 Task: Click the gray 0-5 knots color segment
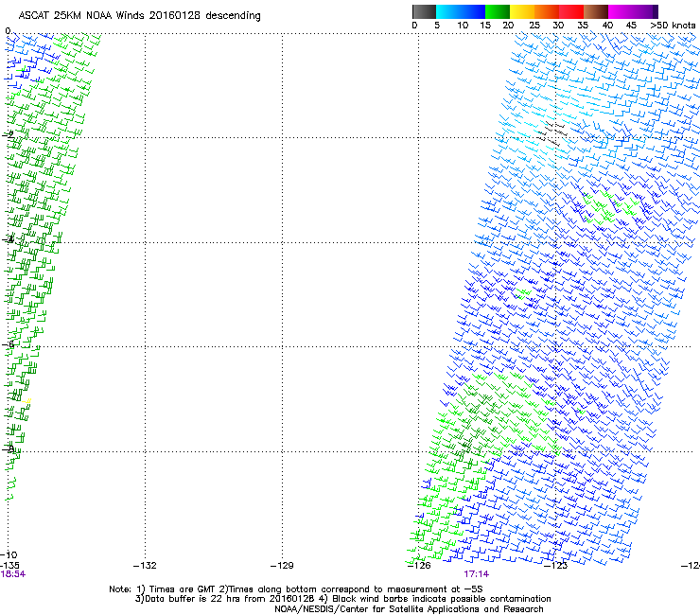click(424, 11)
